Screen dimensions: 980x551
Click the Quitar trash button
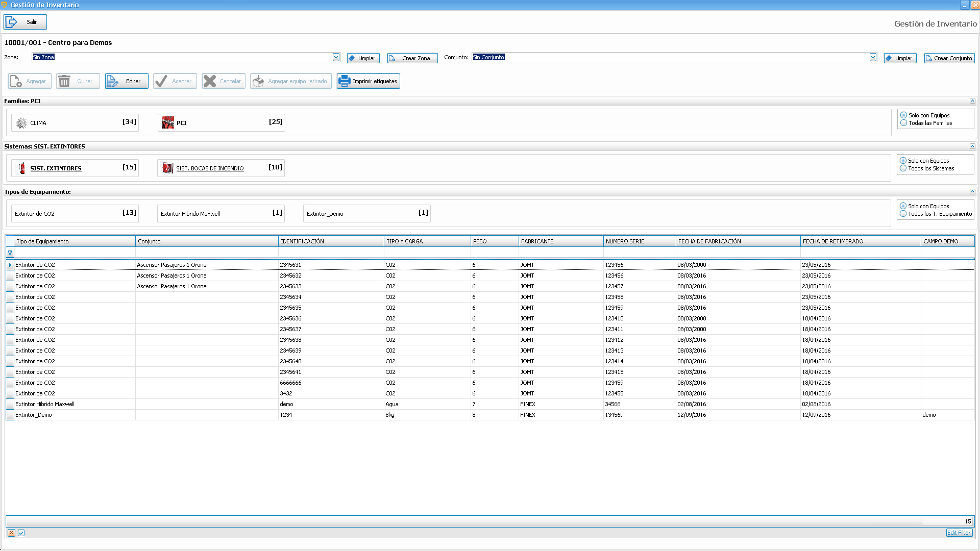78,81
